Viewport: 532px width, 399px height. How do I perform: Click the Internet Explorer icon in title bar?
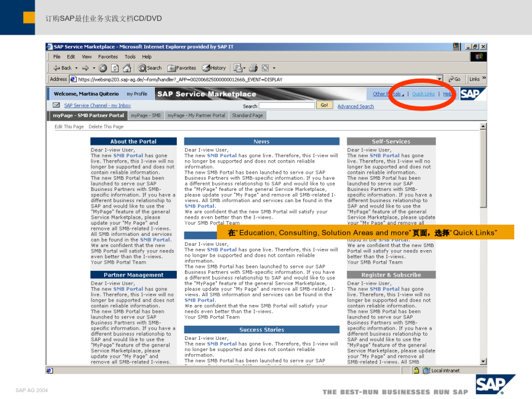(50, 47)
